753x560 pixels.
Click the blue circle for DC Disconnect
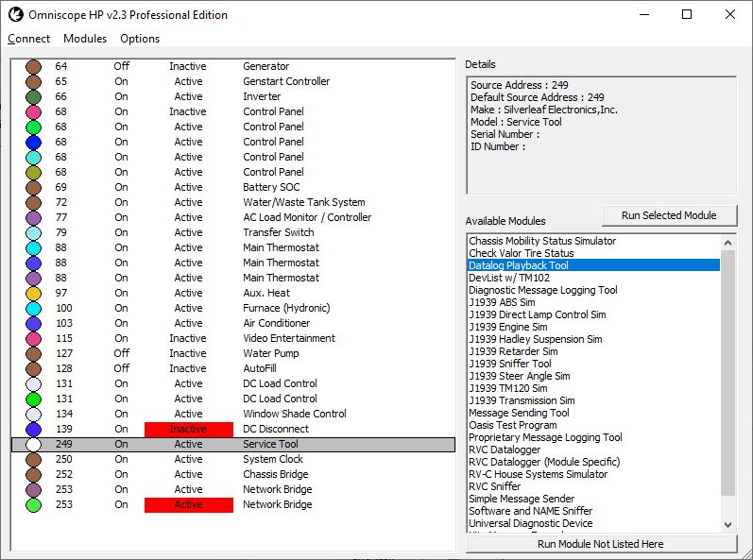(34, 430)
